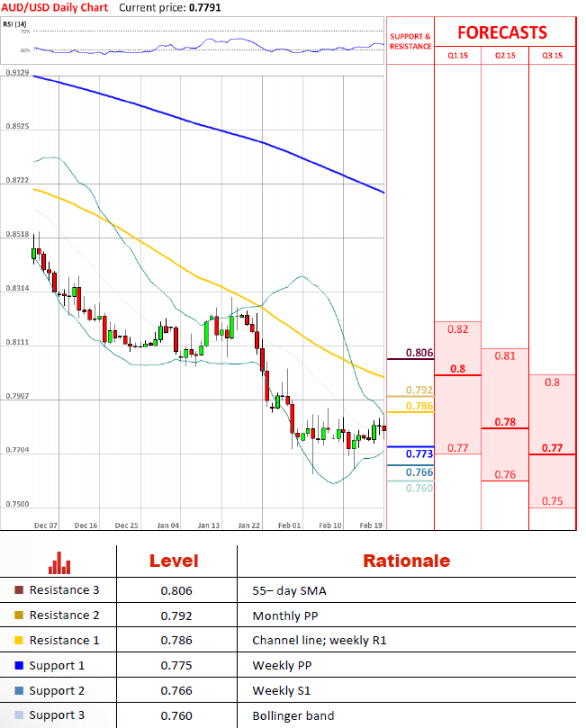Select the Support 3 row label
Image resolution: width=586 pixels, height=728 pixels.
point(57,715)
